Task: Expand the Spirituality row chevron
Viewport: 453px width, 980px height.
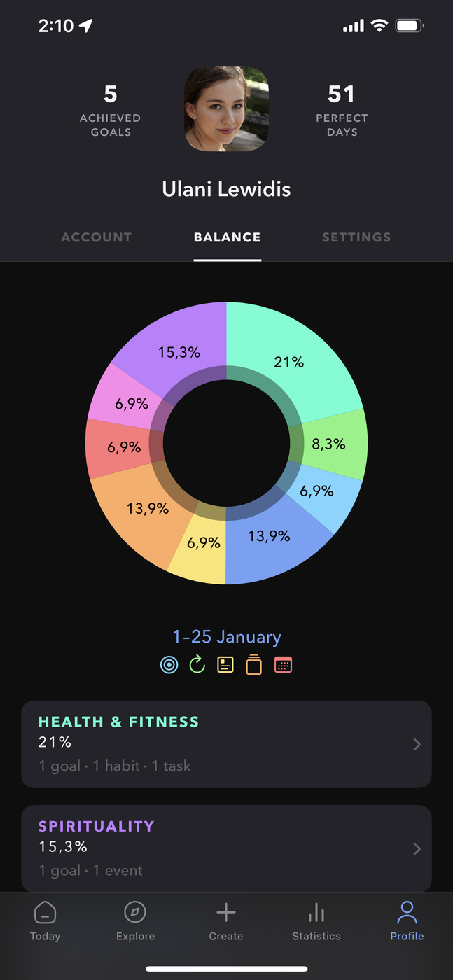Action: point(417,848)
